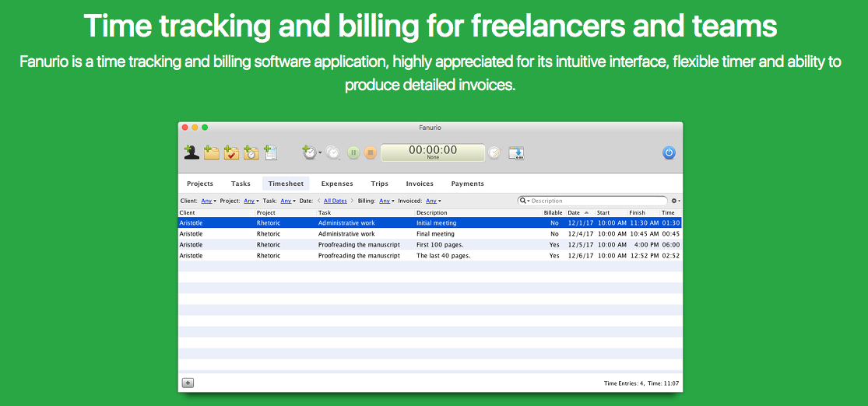This screenshot has width=868, height=406.
Task: Sort by the Finish column header
Action: click(643, 212)
